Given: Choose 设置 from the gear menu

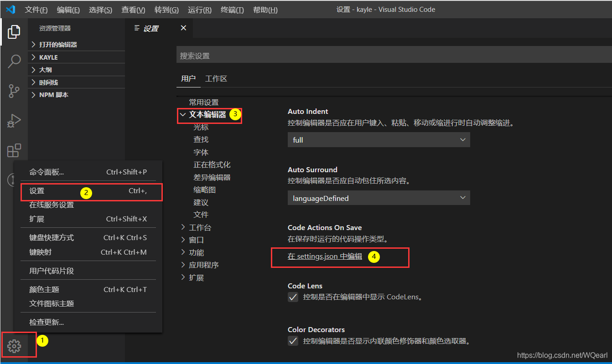Looking at the screenshot, I should [x=88, y=191].
